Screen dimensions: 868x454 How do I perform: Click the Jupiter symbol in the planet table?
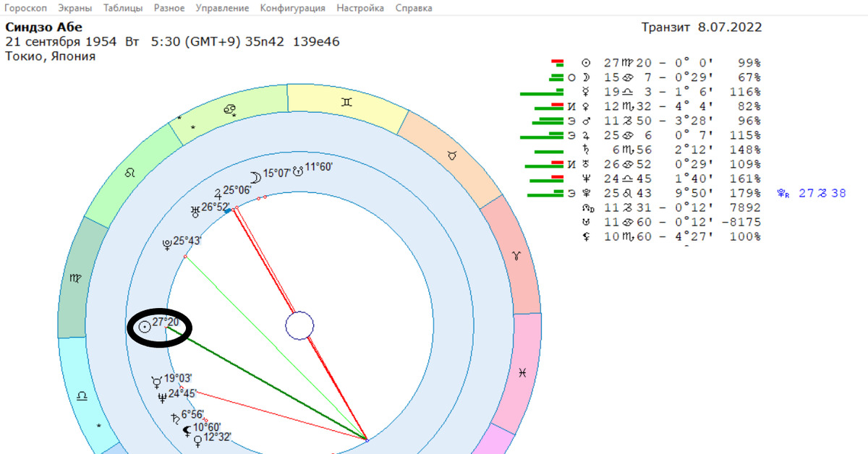tap(585, 135)
